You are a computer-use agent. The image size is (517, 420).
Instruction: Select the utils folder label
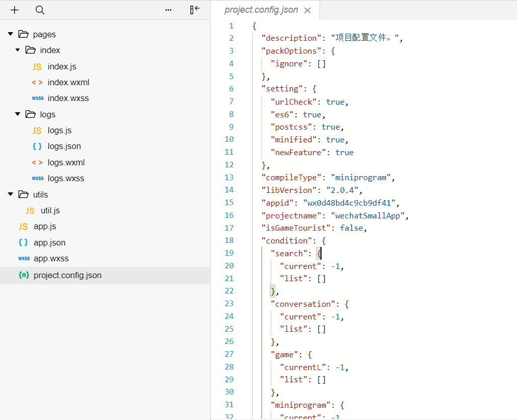(40, 194)
